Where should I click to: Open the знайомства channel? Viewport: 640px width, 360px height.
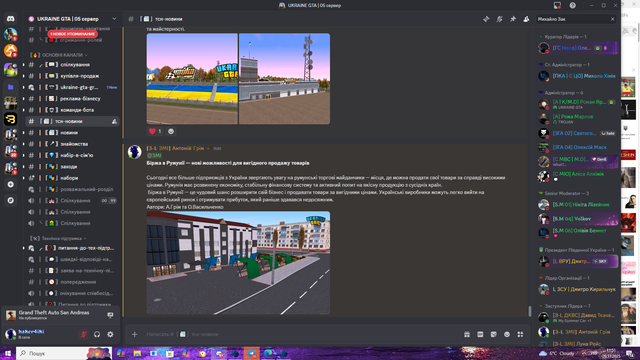[x=73, y=144]
